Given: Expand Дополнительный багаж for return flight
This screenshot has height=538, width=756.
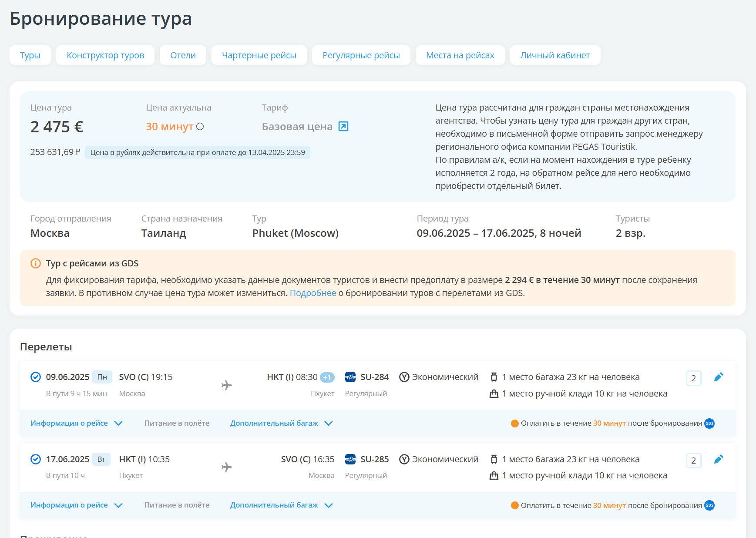Looking at the screenshot, I should tap(281, 505).
